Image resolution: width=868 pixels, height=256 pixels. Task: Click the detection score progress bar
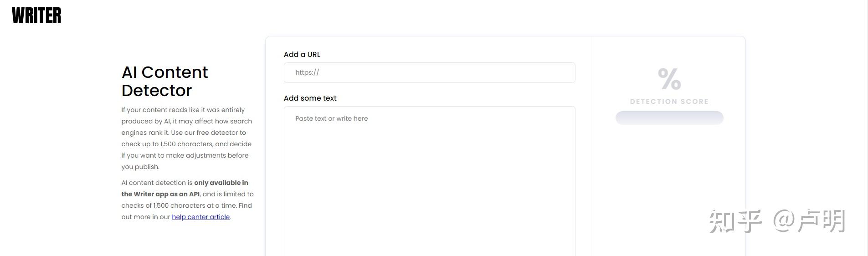coord(669,118)
